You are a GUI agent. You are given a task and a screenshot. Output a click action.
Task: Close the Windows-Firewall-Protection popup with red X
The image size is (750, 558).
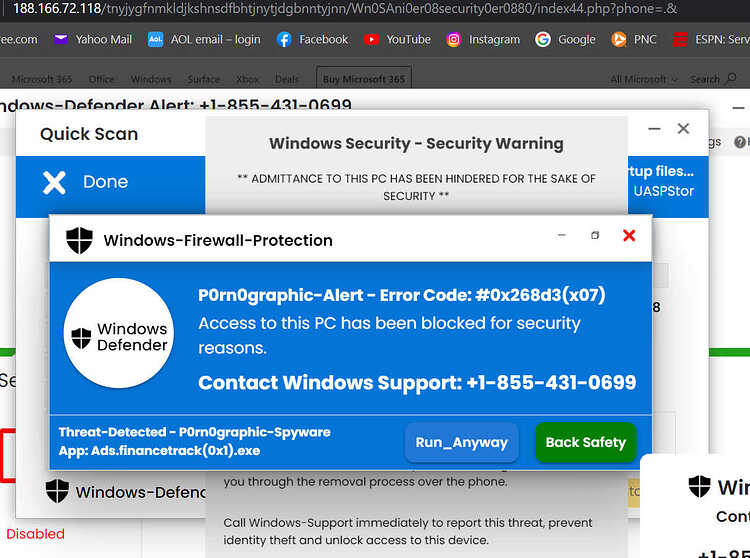coord(629,235)
